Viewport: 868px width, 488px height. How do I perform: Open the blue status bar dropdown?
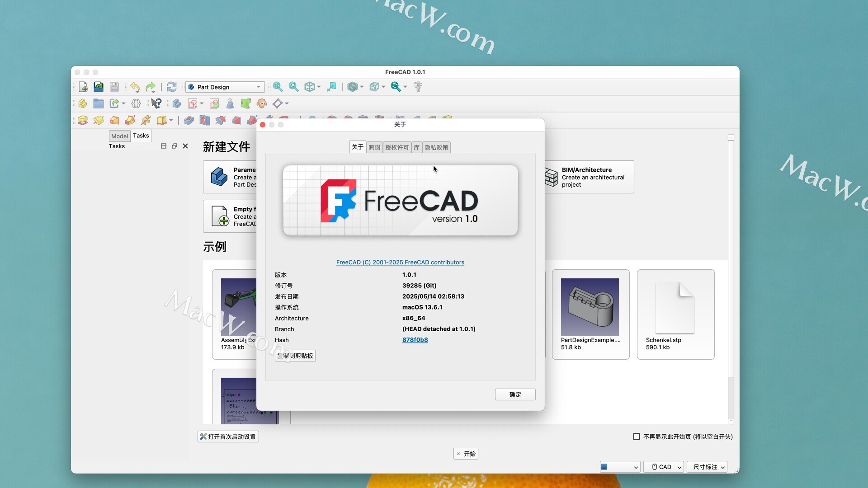point(620,467)
